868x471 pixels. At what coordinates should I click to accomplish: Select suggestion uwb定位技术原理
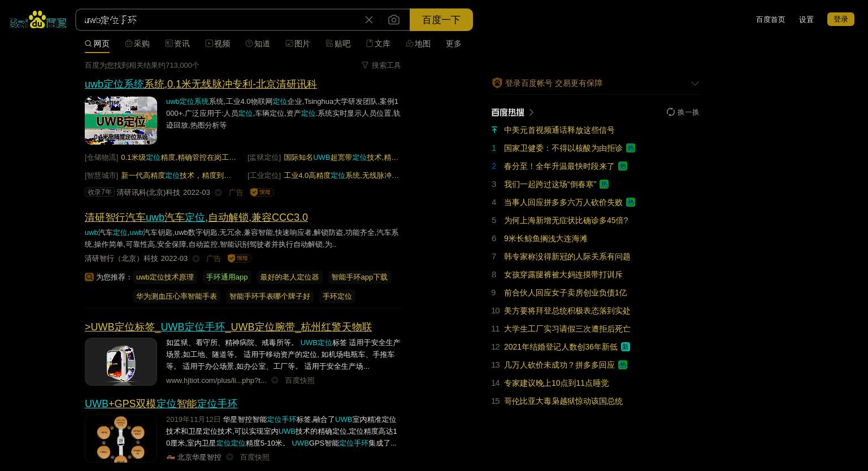pyautogui.click(x=165, y=277)
